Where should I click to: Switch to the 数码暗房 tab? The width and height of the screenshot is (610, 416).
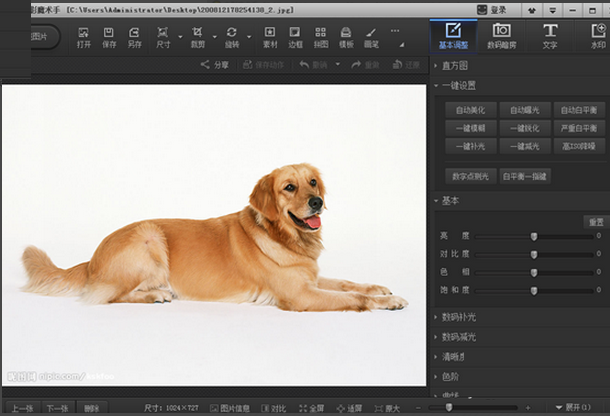tap(501, 36)
